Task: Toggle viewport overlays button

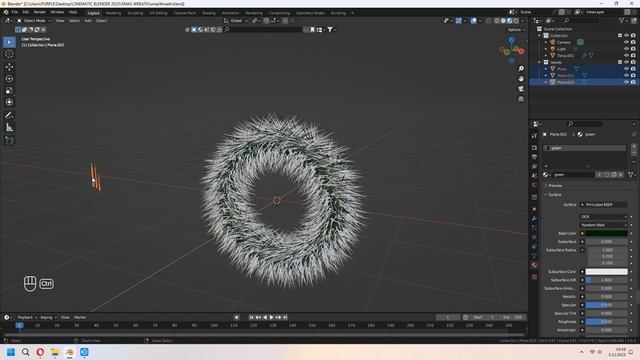Action: tap(473, 20)
